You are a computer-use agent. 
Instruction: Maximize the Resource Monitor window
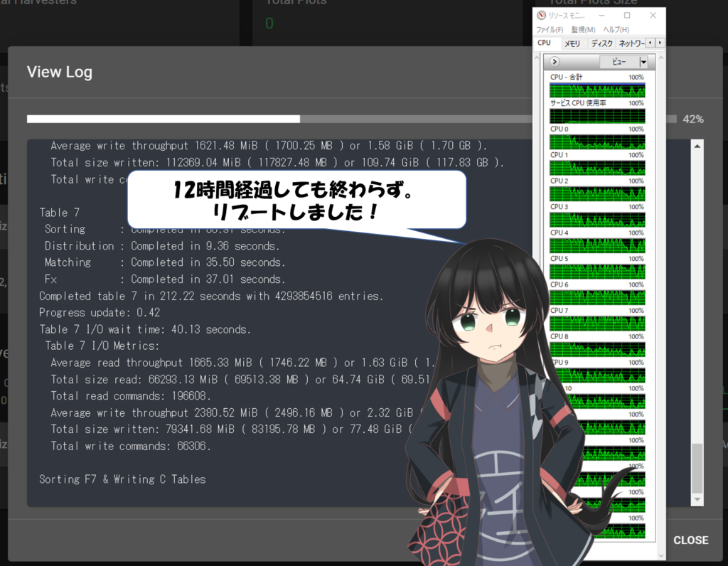[x=627, y=16]
